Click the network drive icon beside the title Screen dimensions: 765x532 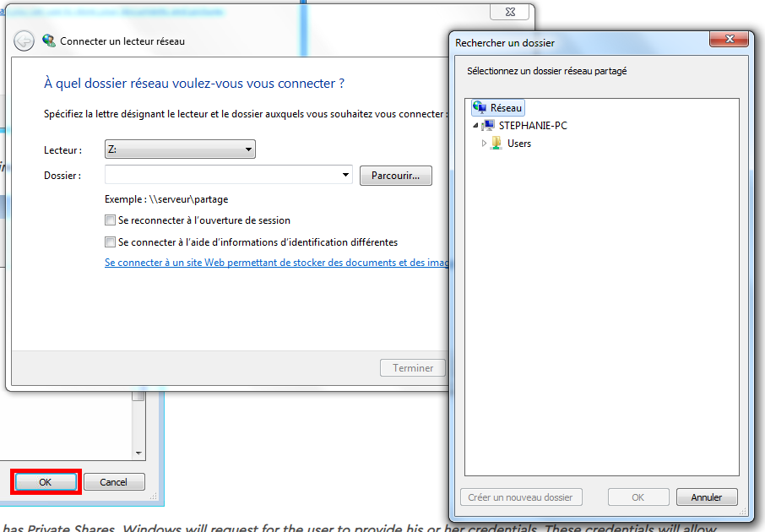[x=49, y=41]
